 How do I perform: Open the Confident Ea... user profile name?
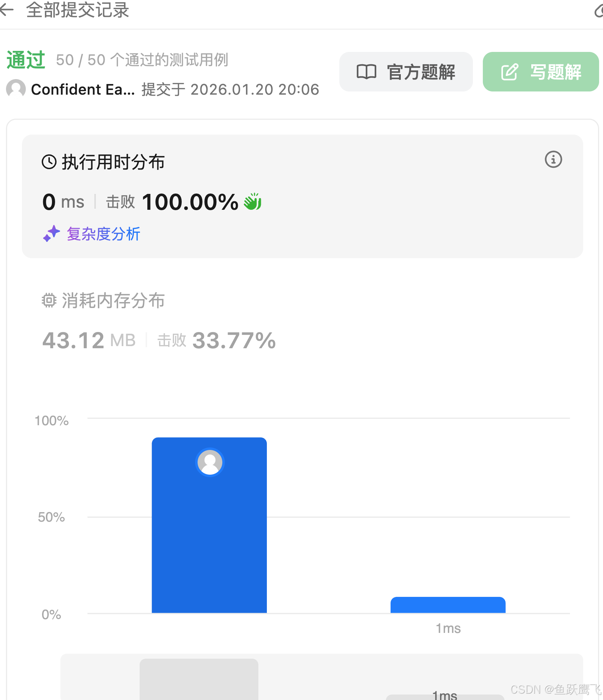click(83, 89)
